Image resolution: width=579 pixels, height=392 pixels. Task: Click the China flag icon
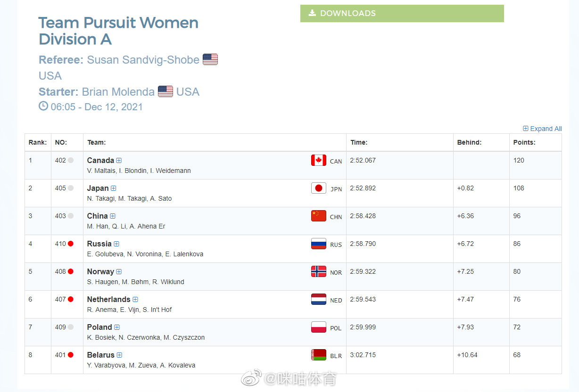(319, 216)
